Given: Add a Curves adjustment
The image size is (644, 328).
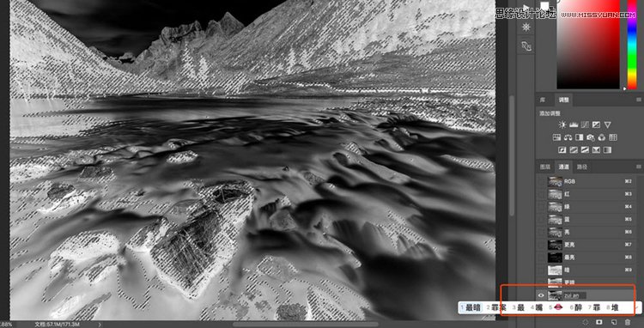Looking at the screenshot, I should pos(586,125).
